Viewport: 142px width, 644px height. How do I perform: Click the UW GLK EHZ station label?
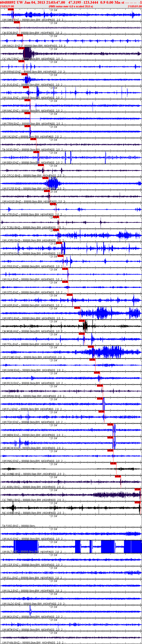click(x=10, y=279)
